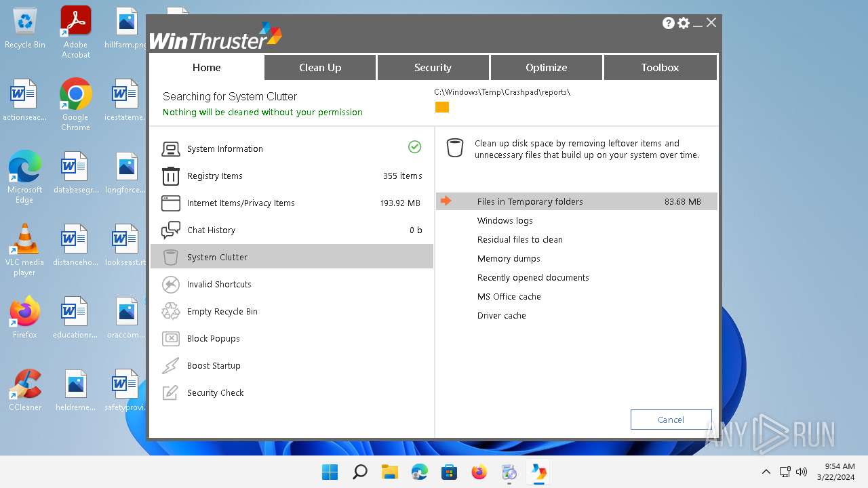Show hidden system tray icons
868x488 pixels.
[x=766, y=472]
